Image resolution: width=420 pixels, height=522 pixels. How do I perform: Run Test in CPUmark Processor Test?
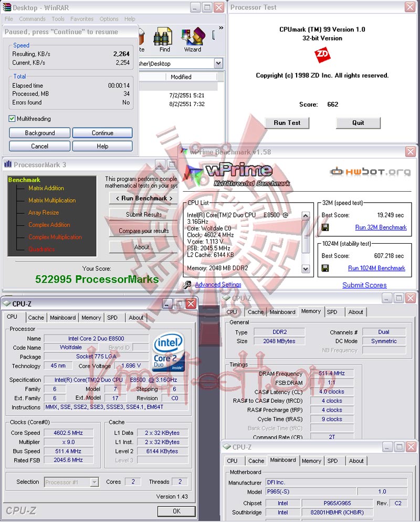coord(287,123)
